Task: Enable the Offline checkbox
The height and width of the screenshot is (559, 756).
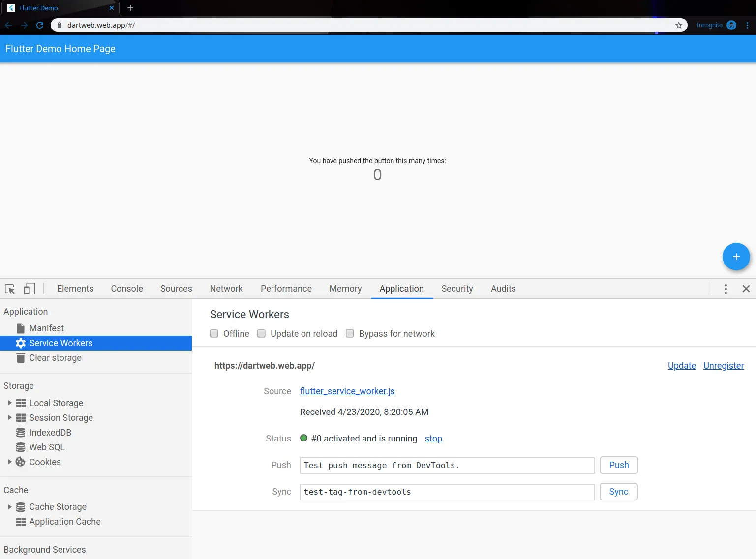Action: click(214, 333)
